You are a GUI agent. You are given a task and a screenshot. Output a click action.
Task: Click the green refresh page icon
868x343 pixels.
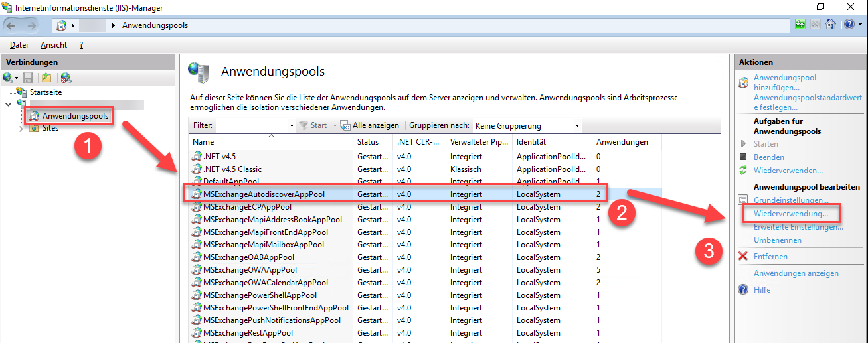[801, 25]
